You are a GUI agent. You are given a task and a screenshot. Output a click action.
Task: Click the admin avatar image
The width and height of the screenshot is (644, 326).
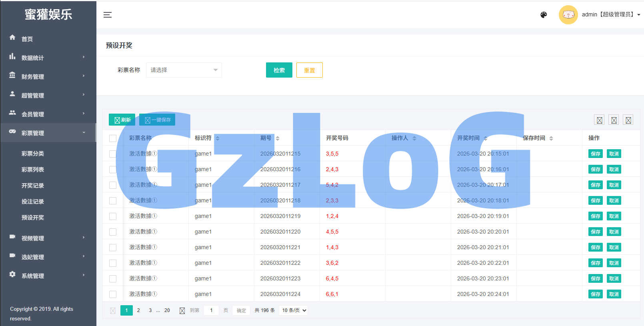(x=568, y=15)
